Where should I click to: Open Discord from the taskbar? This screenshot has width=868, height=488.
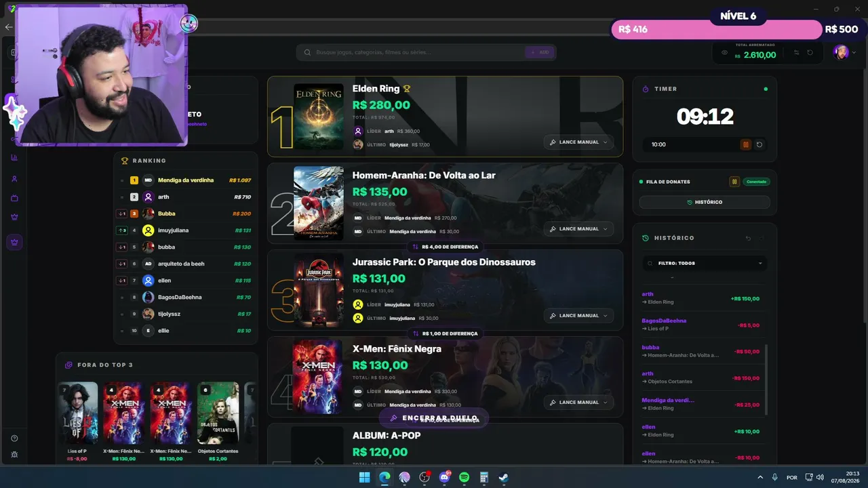[x=445, y=477]
